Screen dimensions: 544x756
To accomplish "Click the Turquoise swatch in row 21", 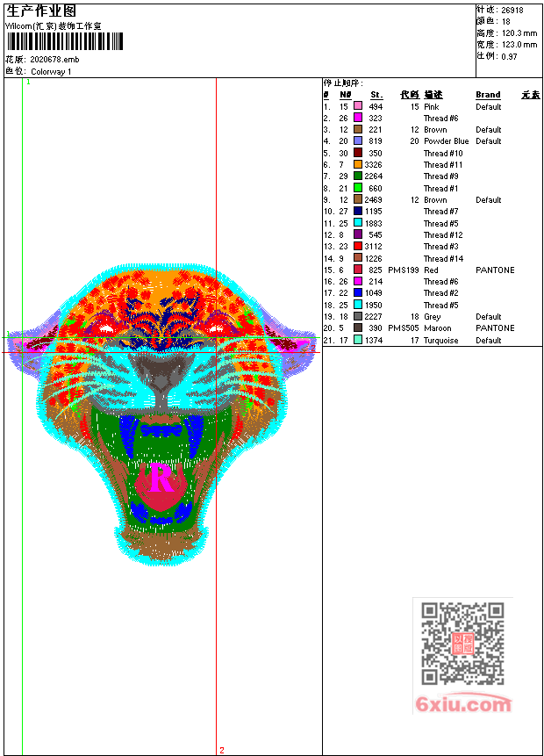I will (358, 340).
